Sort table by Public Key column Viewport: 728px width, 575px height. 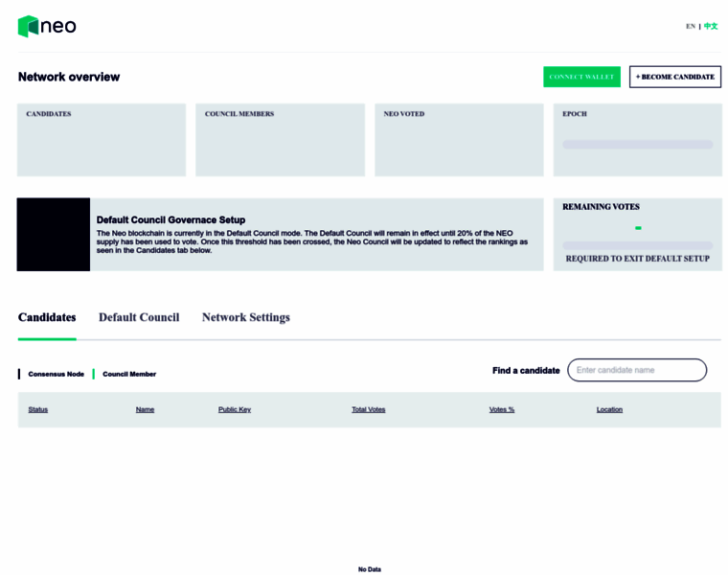pyautogui.click(x=235, y=409)
